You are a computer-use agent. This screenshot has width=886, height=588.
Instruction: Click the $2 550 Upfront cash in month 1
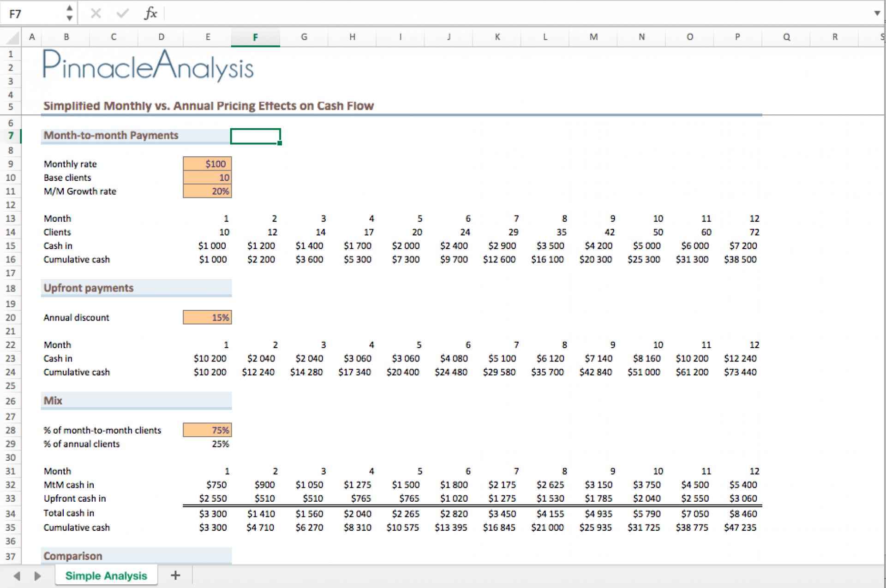point(207,499)
